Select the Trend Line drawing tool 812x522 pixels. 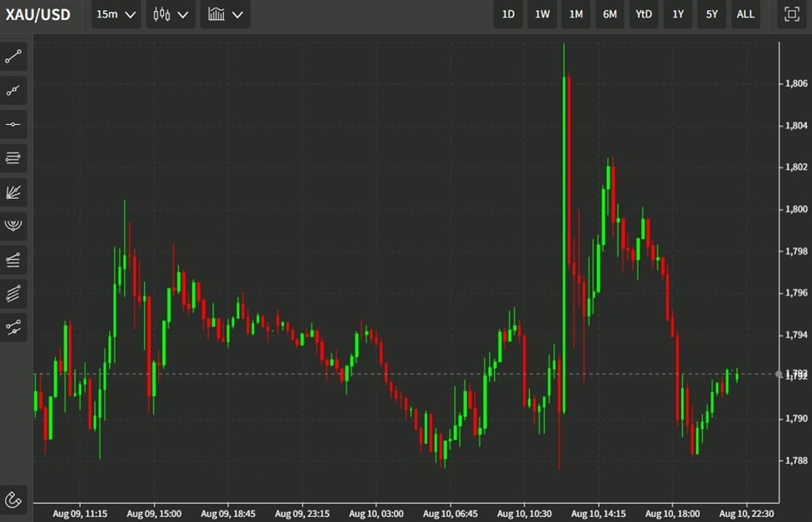[x=13, y=56]
